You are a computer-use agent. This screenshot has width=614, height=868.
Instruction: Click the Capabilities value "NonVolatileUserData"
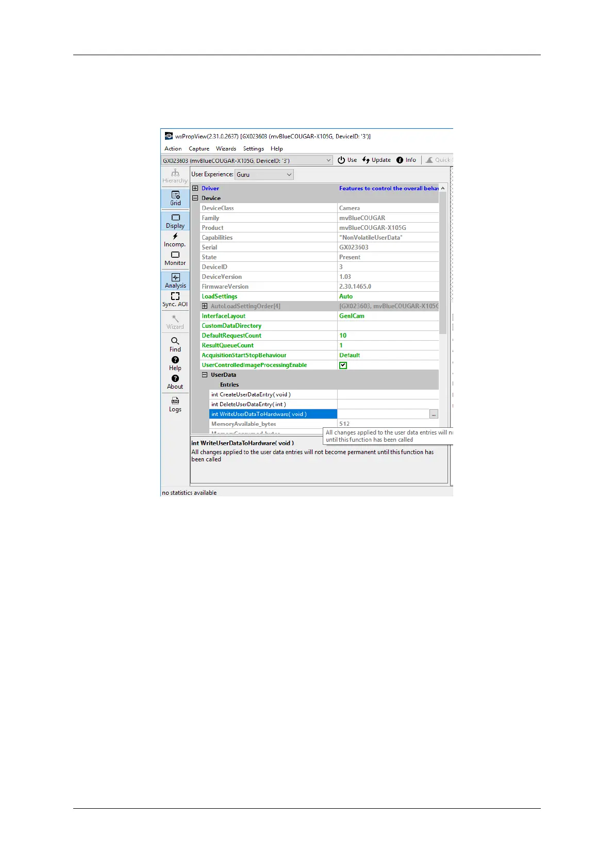(371, 238)
